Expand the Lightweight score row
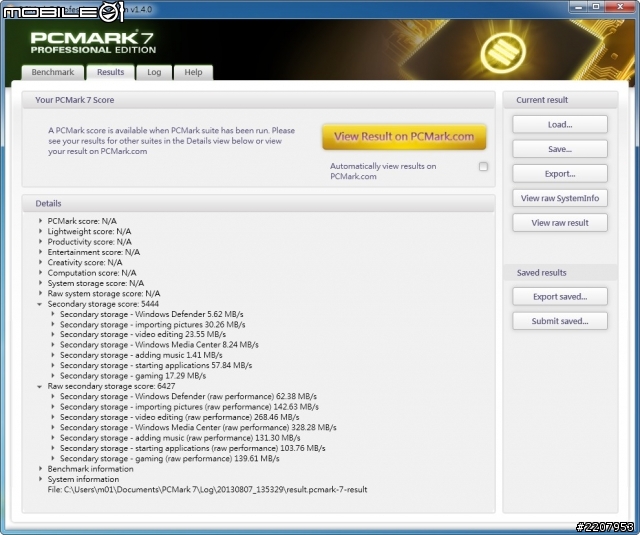Screen dimensions: 640x535 click(x=40, y=231)
